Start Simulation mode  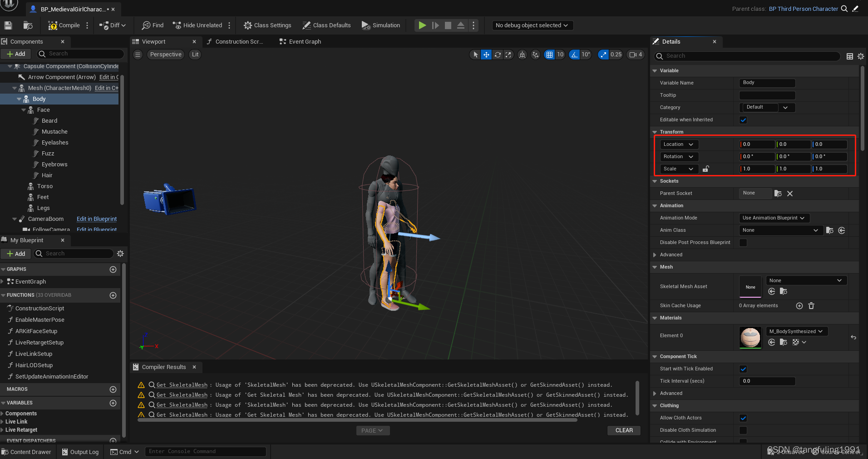click(381, 25)
